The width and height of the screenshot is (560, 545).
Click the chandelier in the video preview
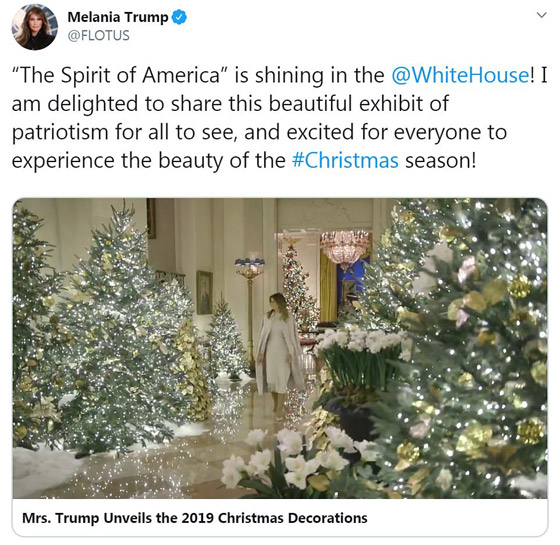click(344, 247)
